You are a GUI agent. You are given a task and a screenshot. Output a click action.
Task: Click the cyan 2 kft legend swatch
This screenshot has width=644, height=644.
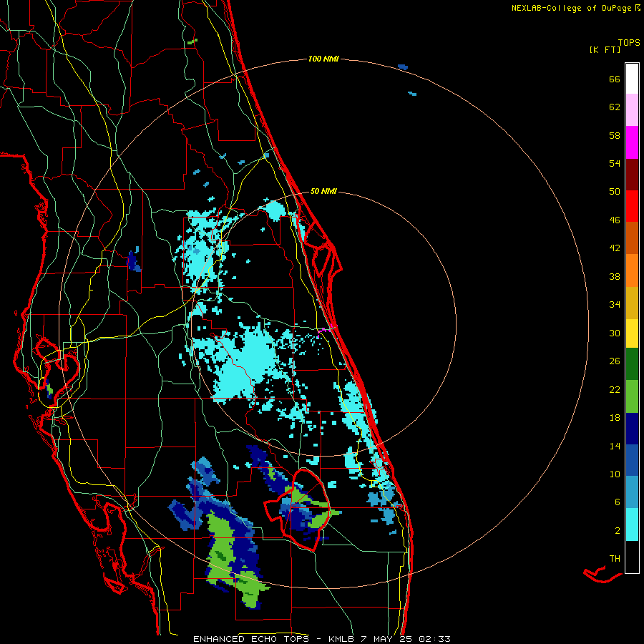coord(632,525)
